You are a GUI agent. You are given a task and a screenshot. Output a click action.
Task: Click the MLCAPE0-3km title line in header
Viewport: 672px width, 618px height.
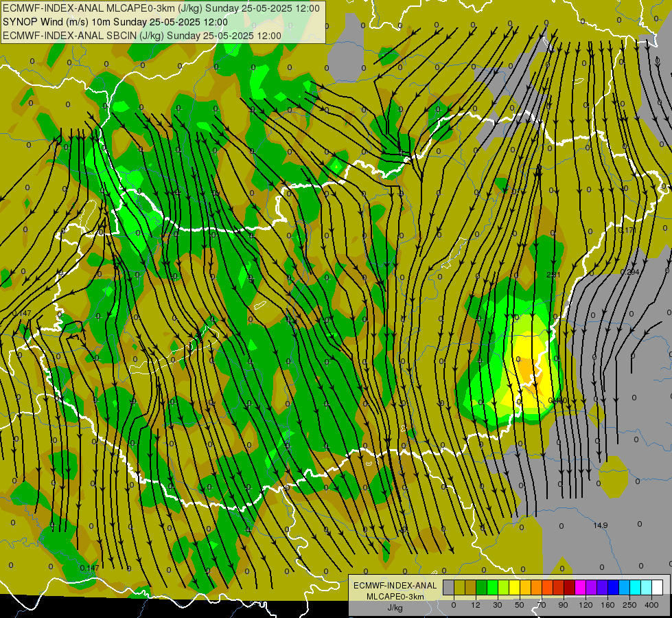161,8
